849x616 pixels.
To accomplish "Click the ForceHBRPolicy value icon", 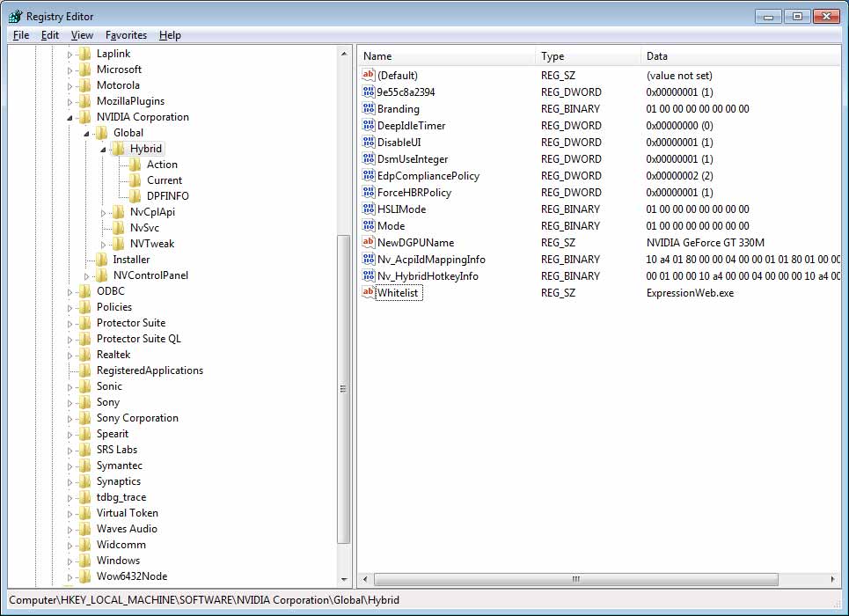I will pyautogui.click(x=368, y=193).
